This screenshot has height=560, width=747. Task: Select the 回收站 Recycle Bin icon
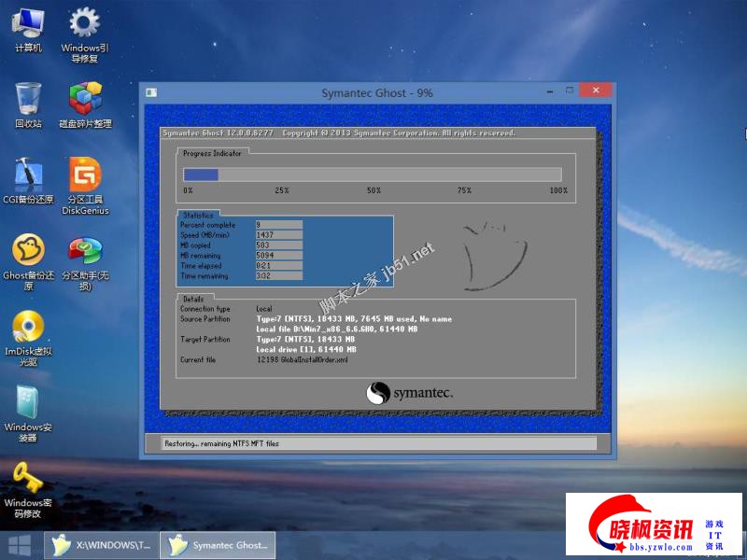(28, 103)
